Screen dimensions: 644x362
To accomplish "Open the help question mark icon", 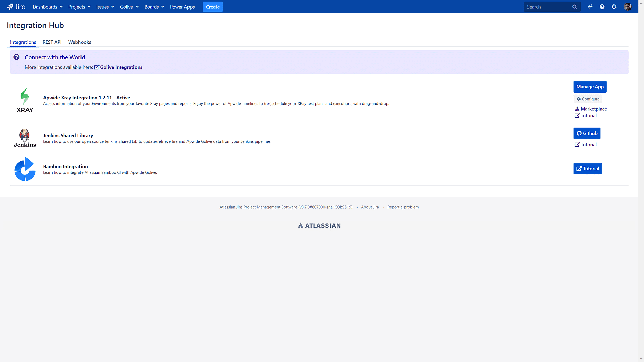I will [602, 7].
